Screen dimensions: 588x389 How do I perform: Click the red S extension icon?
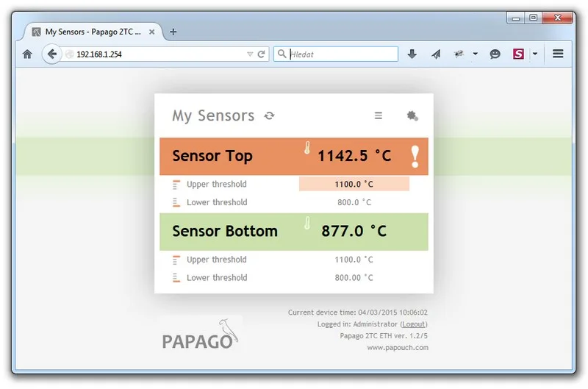coord(518,54)
